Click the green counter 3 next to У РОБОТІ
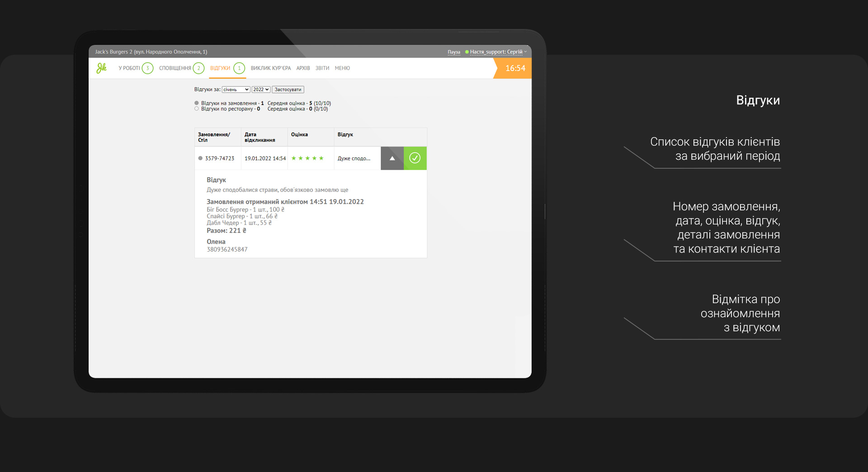868x472 pixels. click(x=147, y=68)
